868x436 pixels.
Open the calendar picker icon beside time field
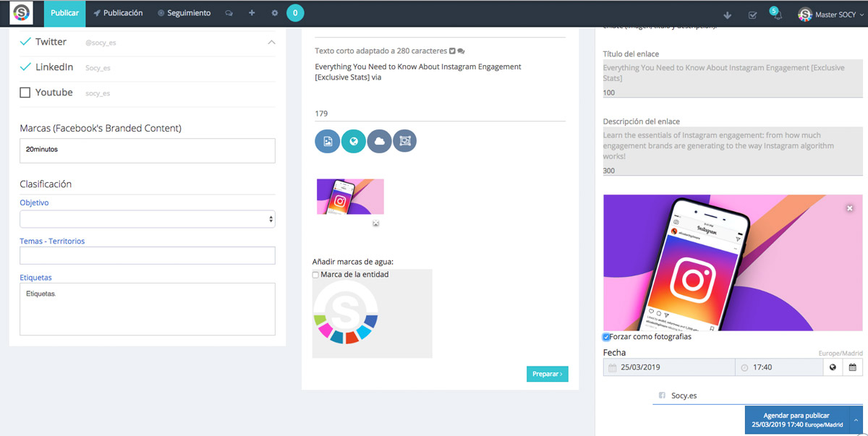click(852, 367)
